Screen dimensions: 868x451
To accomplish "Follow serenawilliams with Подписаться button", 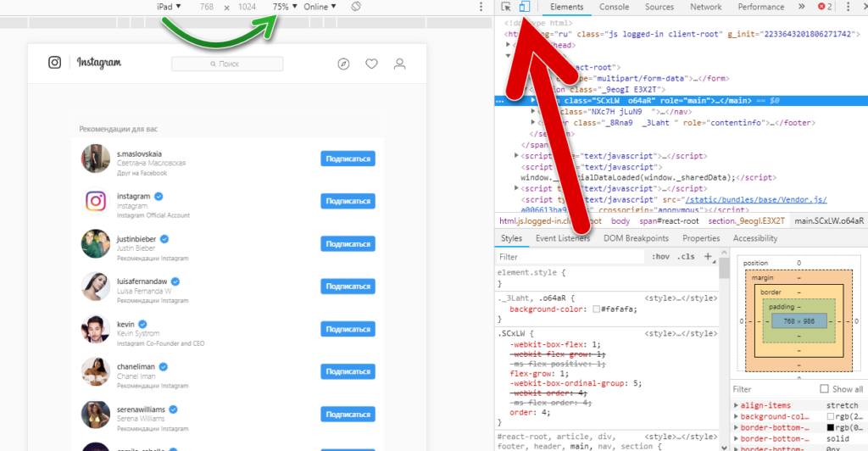I will (348, 414).
